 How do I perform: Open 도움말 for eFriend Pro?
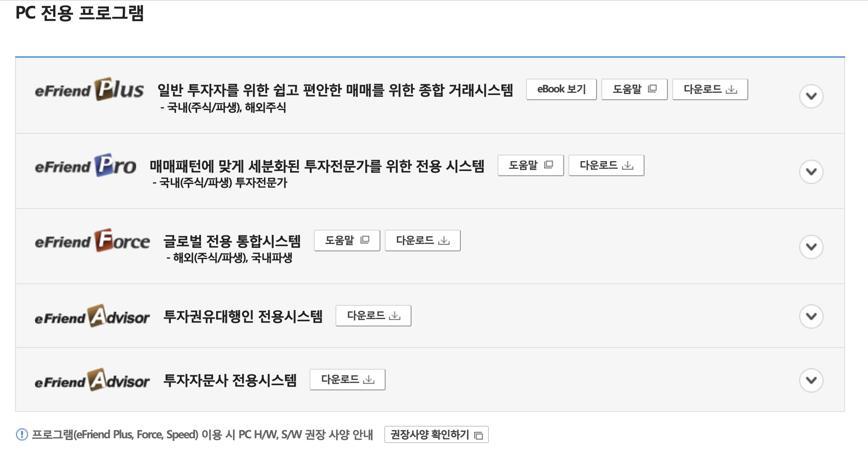coord(530,165)
